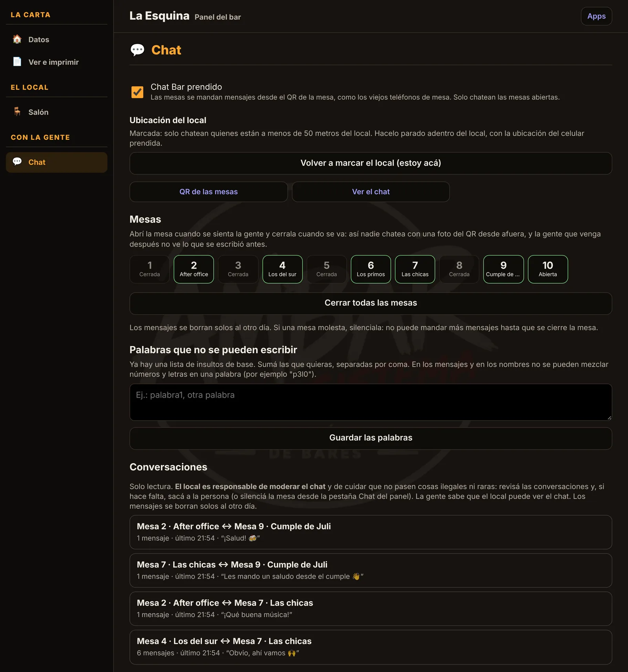
Task: Toggle table 3 Cerrada
Action: click(238, 269)
